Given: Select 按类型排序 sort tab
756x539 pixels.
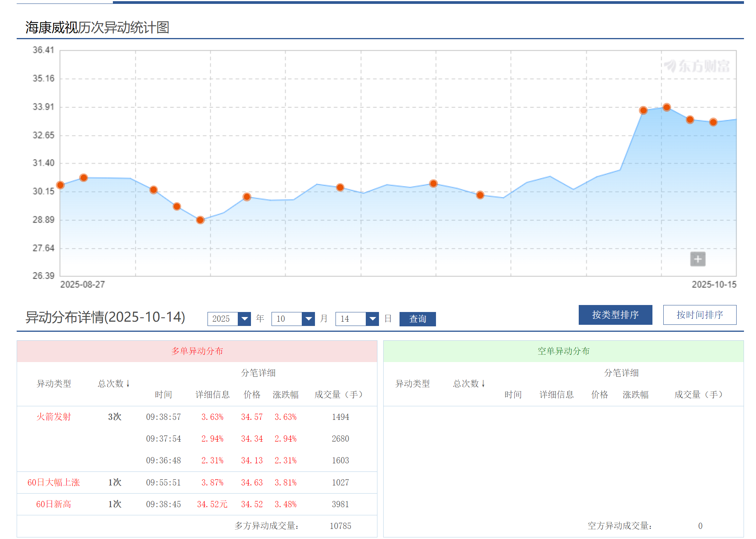Looking at the screenshot, I should pos(615,315).
